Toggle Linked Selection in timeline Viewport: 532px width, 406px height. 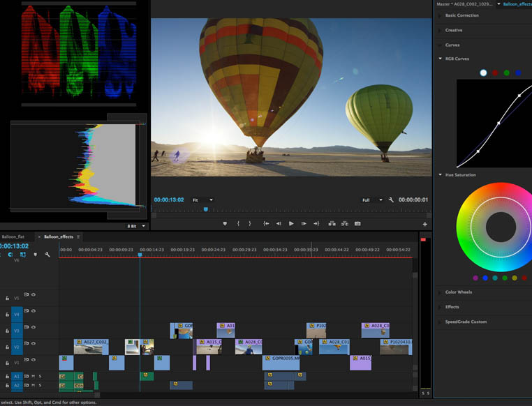[x=23, y=254]
